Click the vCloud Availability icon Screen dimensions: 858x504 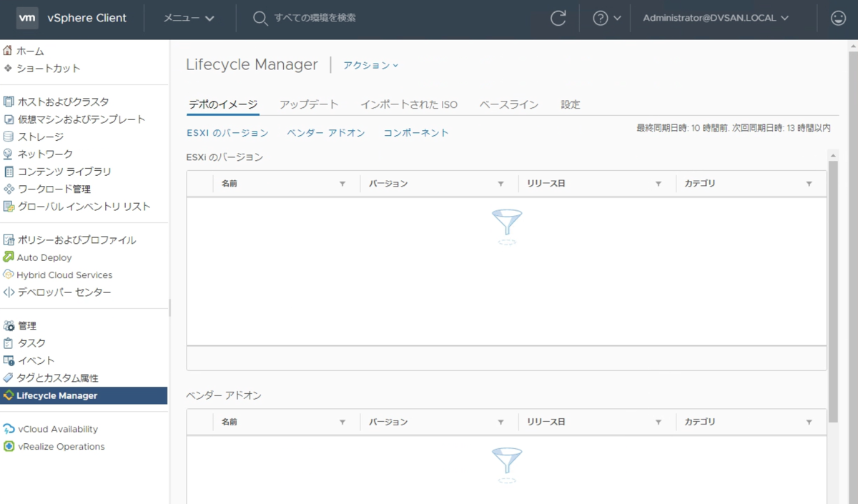point(9,429)
